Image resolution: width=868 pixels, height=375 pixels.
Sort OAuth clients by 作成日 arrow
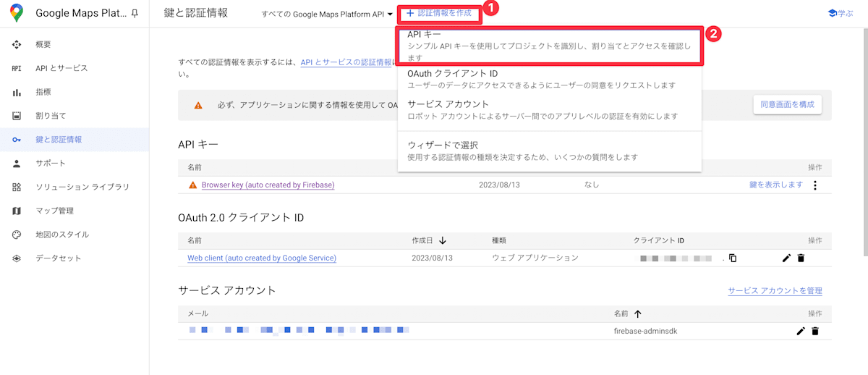tap(443, 240)
